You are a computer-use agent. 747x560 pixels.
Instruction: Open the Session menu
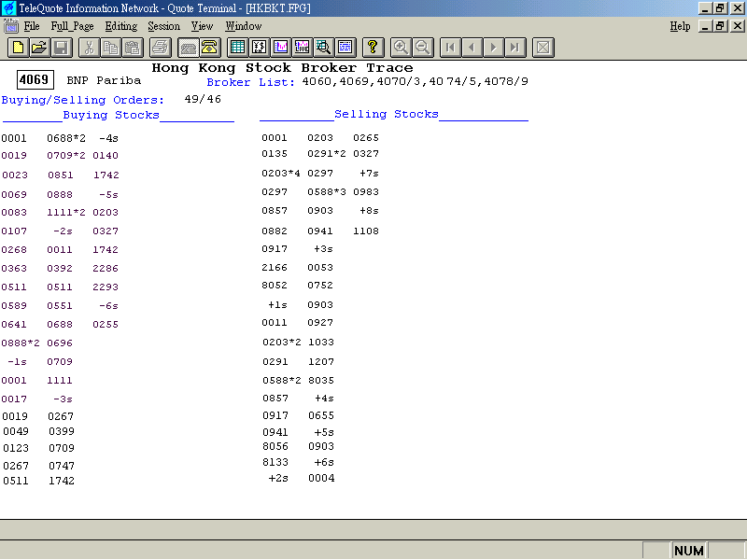164,26
